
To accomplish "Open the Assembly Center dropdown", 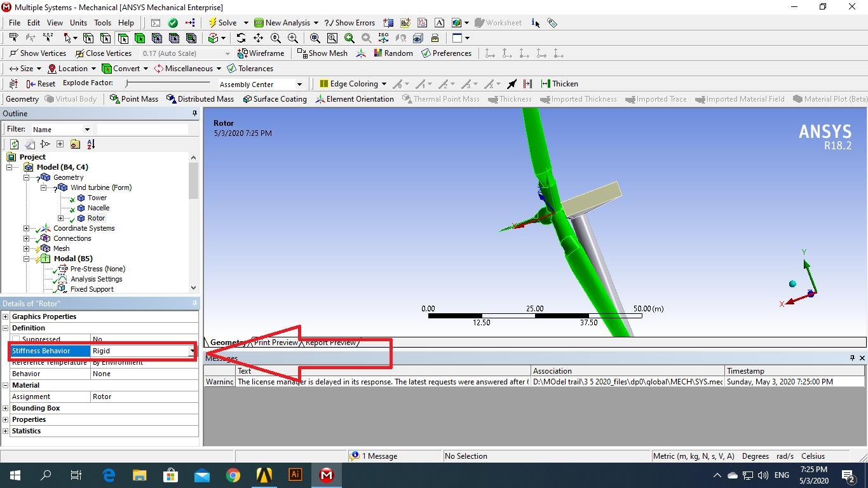I will (299, 85).
